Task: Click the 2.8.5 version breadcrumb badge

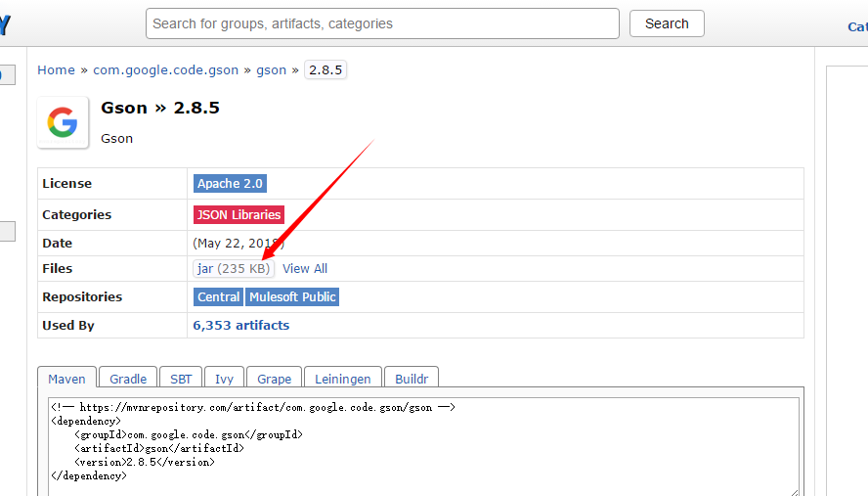Action: pos(325,69)
